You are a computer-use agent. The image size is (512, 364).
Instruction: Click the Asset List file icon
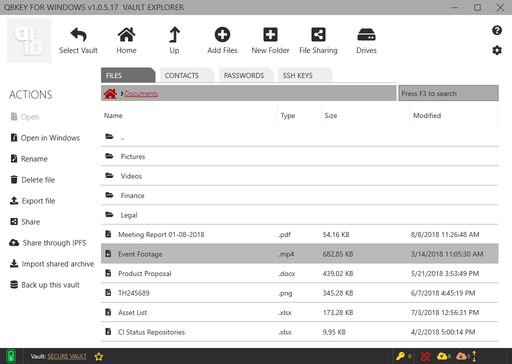(x=108, y=312)
